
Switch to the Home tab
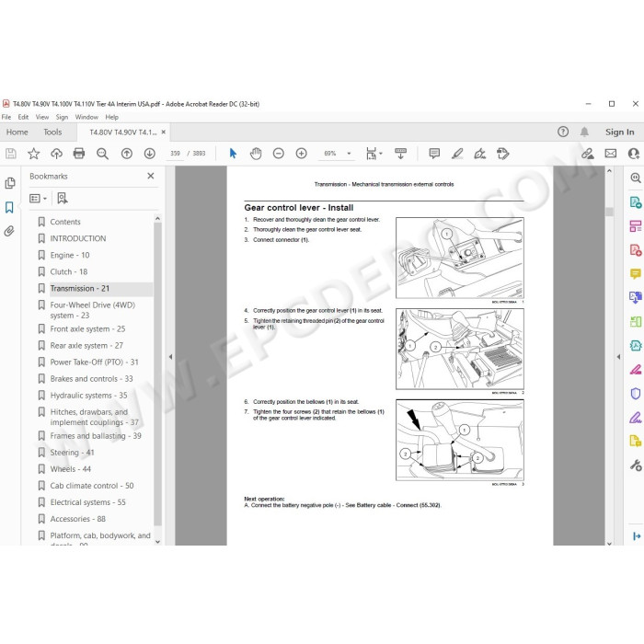coord(17,132)
